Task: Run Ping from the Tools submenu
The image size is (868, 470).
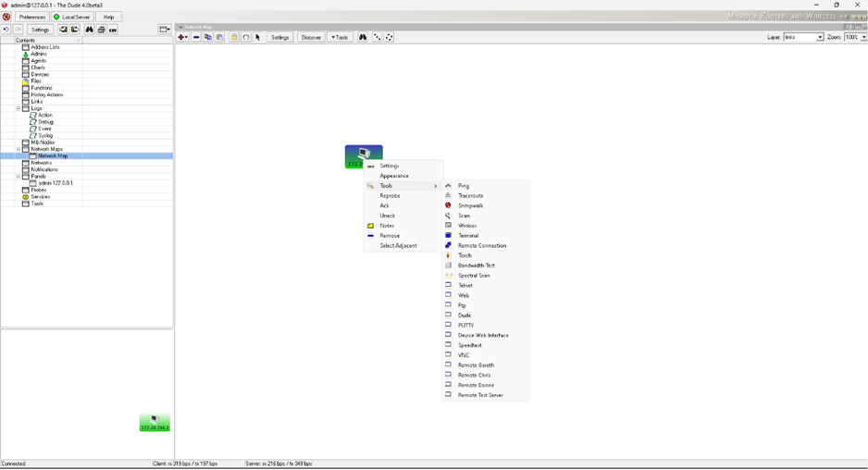Action: click(x=485, y=185)
